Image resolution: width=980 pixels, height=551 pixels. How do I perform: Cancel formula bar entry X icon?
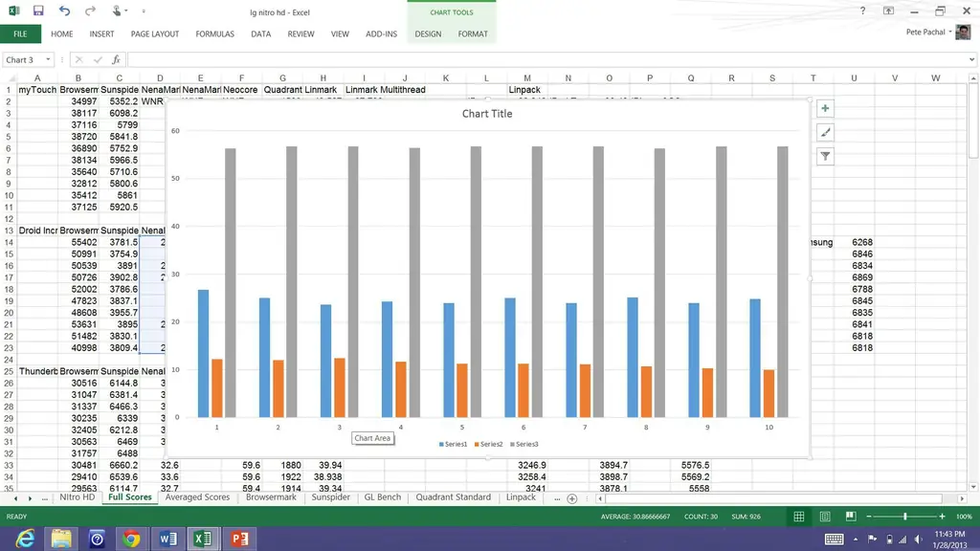[x=78, y=59]
